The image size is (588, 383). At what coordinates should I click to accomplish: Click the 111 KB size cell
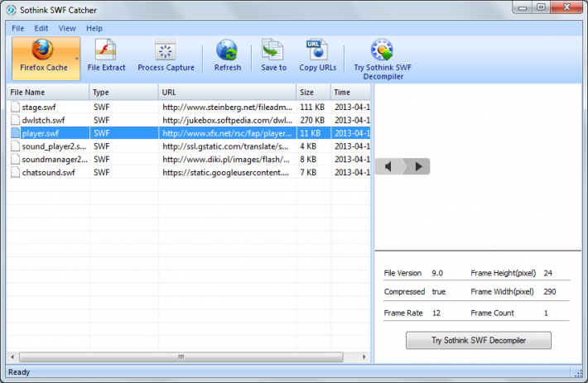click(314, 107)
